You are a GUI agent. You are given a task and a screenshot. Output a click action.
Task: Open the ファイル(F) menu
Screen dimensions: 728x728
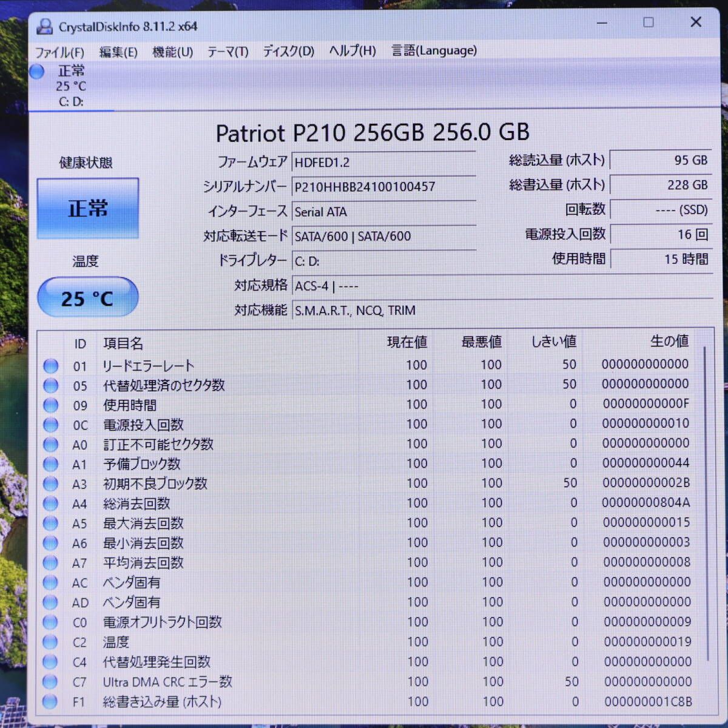click(59, 52)
